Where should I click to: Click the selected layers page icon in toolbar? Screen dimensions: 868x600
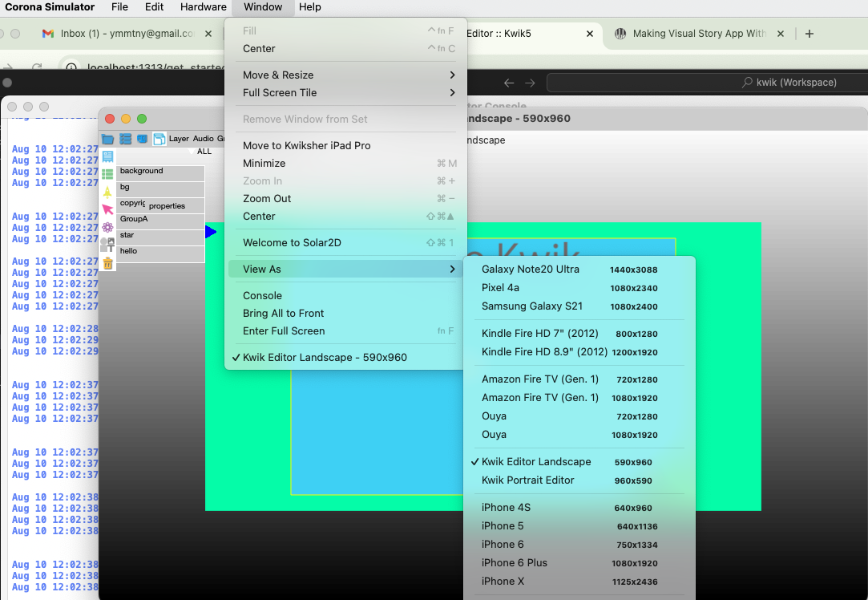tap(159, 139)
